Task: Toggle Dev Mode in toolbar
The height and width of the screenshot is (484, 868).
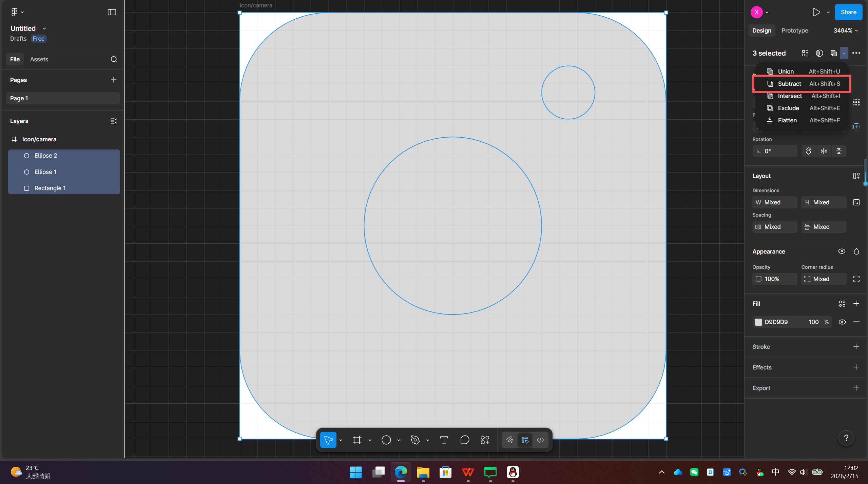Action: point(540,440)
